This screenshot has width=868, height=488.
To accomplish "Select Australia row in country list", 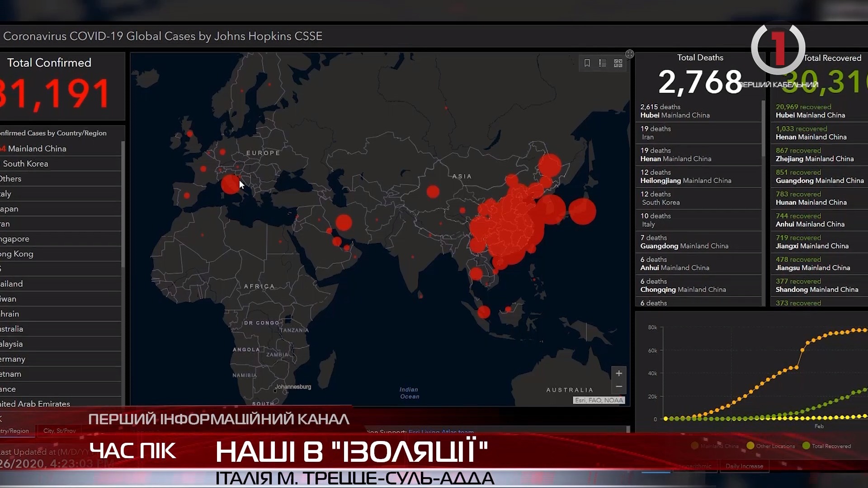I will point(61,329).
